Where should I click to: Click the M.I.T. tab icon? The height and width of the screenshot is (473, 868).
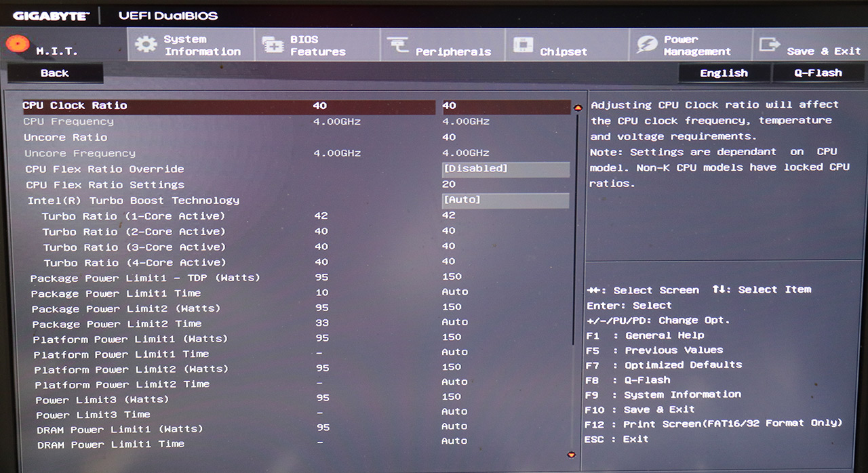coord(16,43)
